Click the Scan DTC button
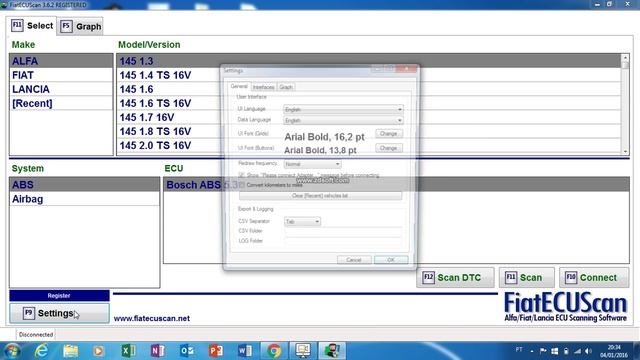 tap(455, 278)
